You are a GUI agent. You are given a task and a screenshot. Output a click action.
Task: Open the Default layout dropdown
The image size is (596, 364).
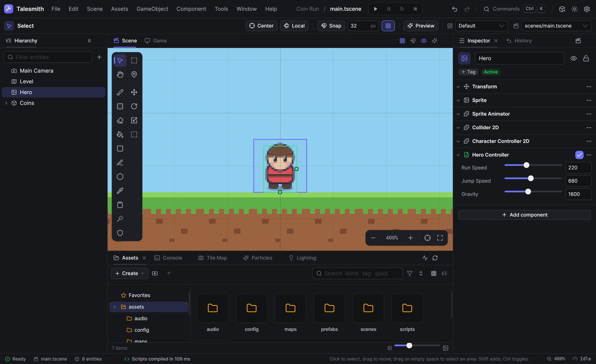pyautogui.click(x=481, y=26)
